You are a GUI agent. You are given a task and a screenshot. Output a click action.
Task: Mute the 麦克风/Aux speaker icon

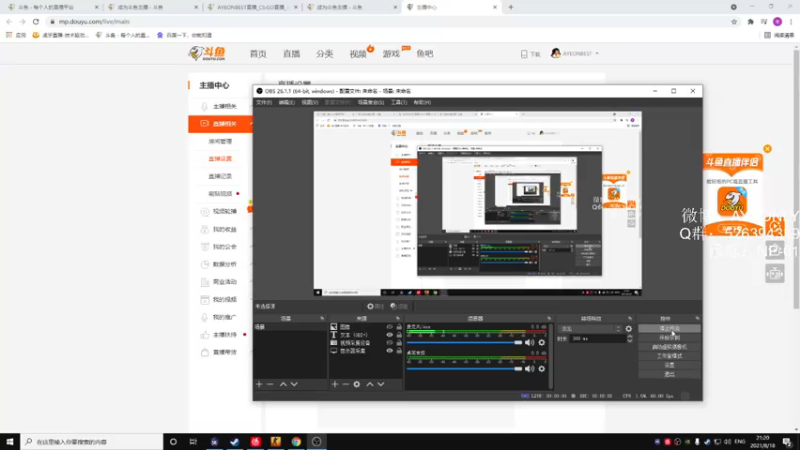pos(530,342)
